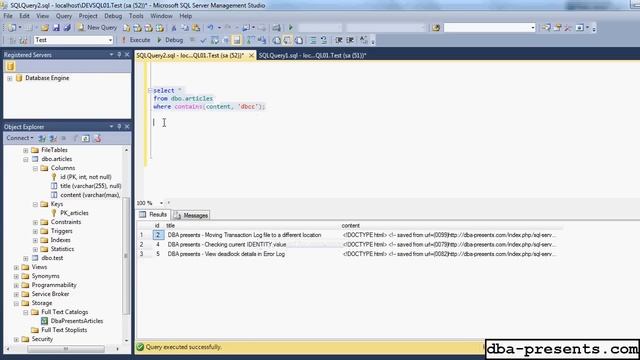Click the Open File folder icon

click(x=44, y=28)
